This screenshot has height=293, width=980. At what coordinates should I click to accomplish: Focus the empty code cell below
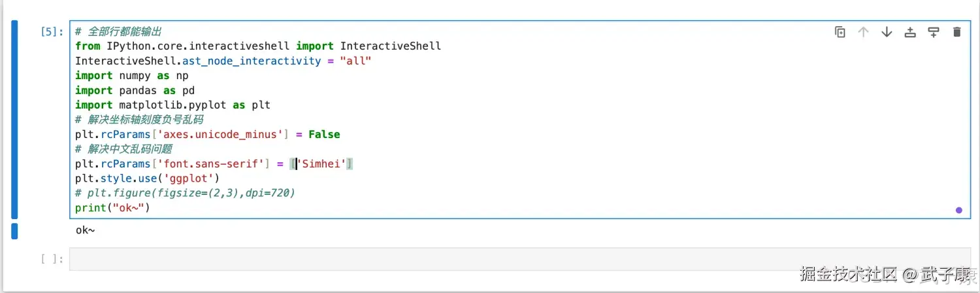[519, 259]
